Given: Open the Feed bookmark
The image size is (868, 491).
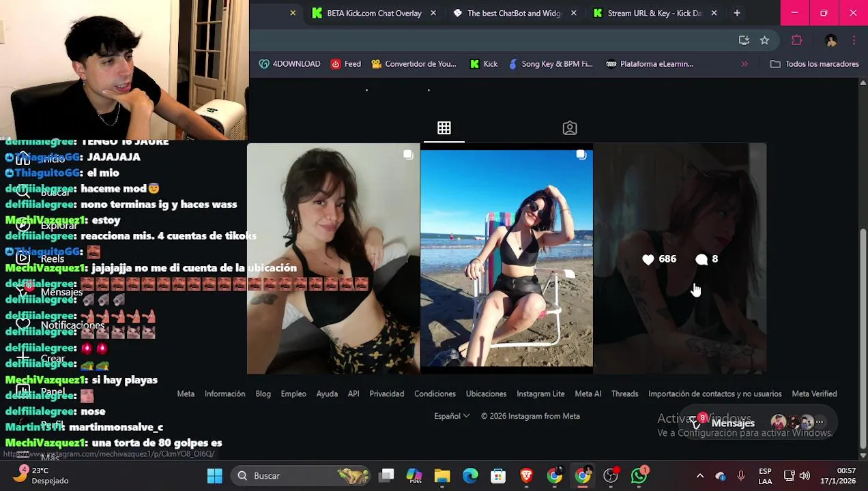Looking at the screenshot, I should click(345, 64).
